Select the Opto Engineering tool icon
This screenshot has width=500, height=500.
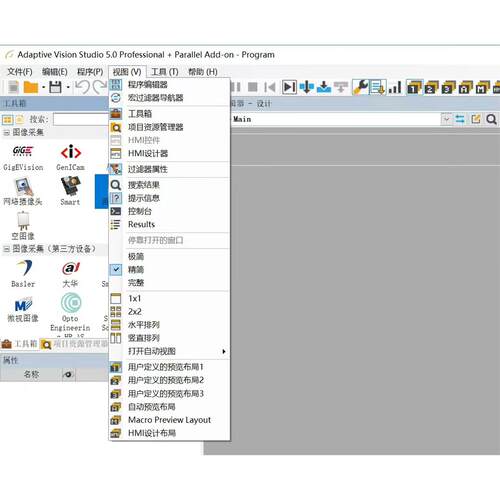tap(70, 313)
